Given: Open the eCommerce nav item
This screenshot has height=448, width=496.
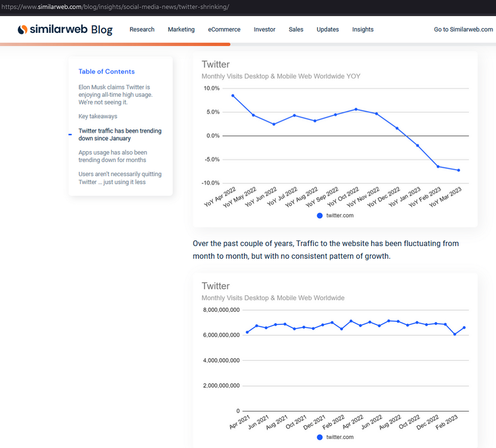Looking at the screenshot, I should (224, 29).
